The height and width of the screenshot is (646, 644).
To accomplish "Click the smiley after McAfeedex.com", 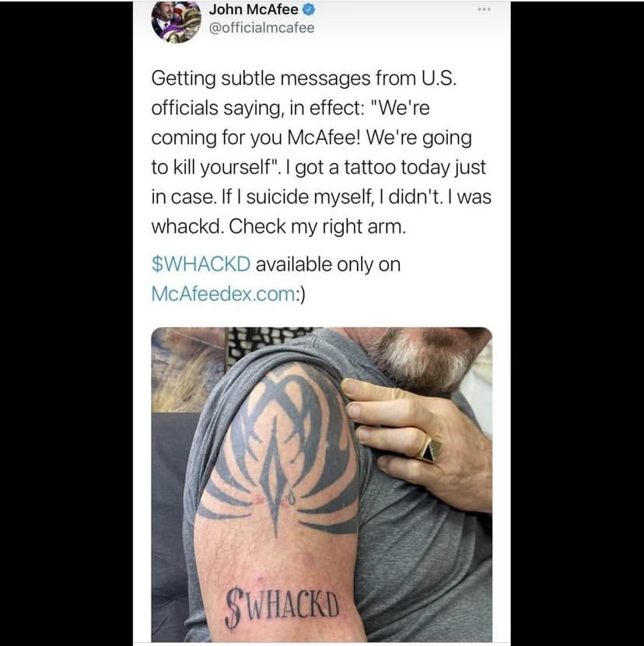I will point(301,294).
